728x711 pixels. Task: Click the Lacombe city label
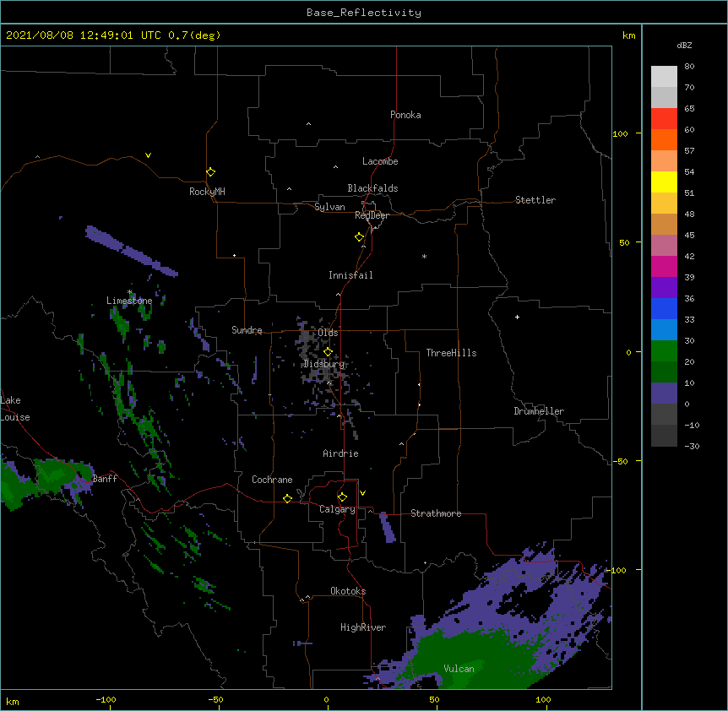coord(380,161)
